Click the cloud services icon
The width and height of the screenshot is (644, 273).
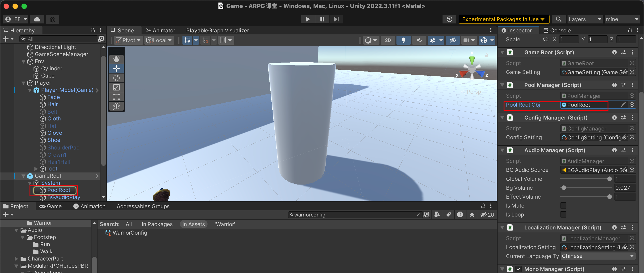(x=37, y=19)
